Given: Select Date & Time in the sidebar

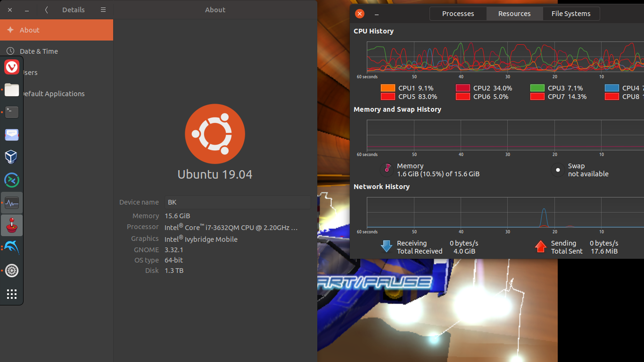Looking at the screenshot, I should click(39, 51).
